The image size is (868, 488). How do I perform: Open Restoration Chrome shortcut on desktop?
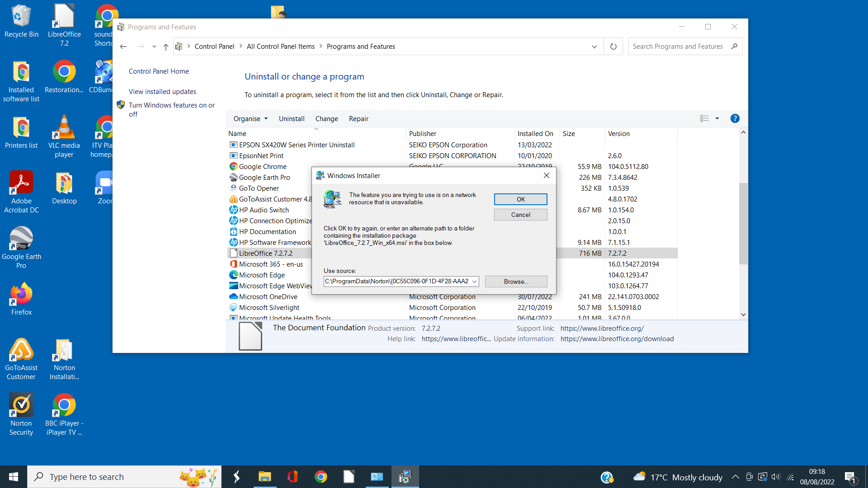pos(64,77)
